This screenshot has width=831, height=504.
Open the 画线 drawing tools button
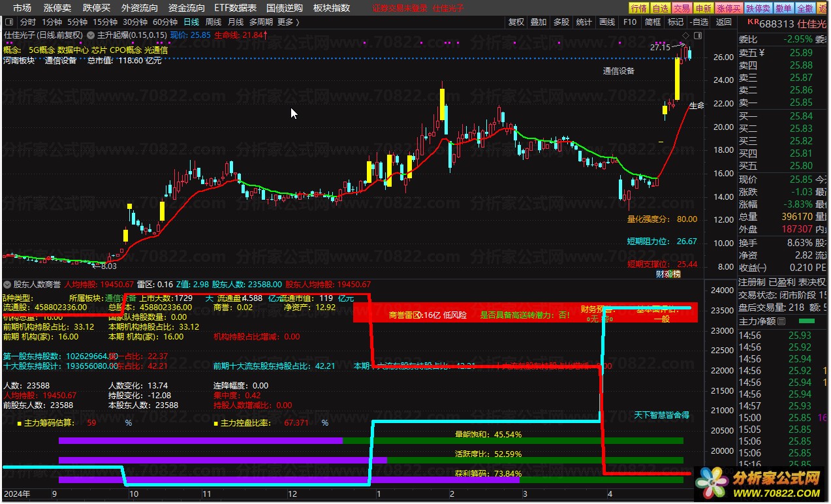pos(607,22)
